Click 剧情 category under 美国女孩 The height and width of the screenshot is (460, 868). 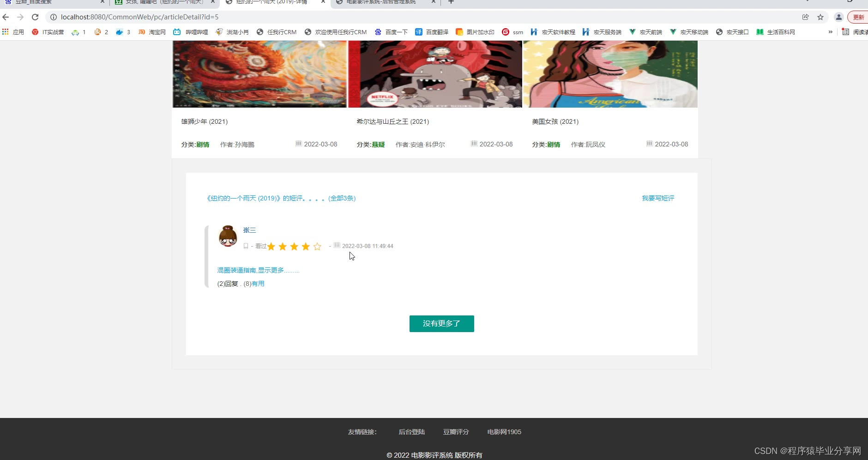(554, 145)
